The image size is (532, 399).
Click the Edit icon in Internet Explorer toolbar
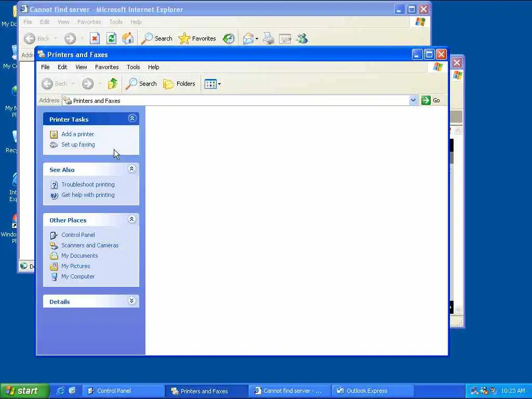(x=285, y=38)
